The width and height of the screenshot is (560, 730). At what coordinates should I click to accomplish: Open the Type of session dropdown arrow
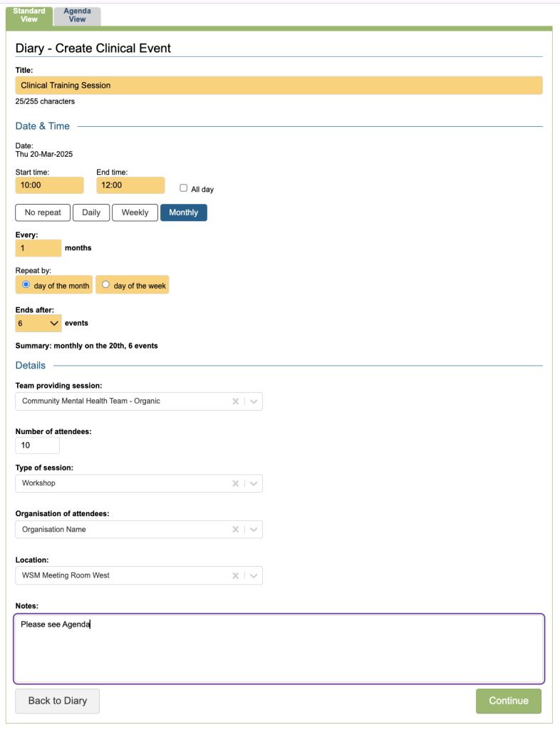point(254,483)
